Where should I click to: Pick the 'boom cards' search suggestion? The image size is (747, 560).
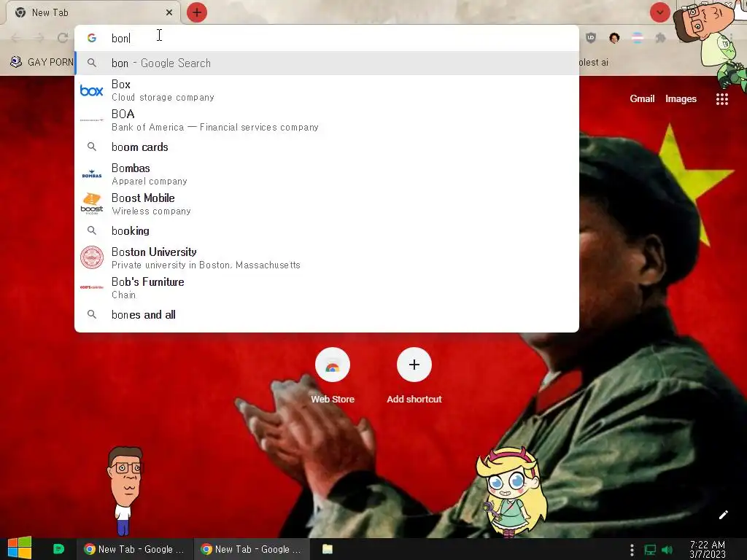coord(327,147)
